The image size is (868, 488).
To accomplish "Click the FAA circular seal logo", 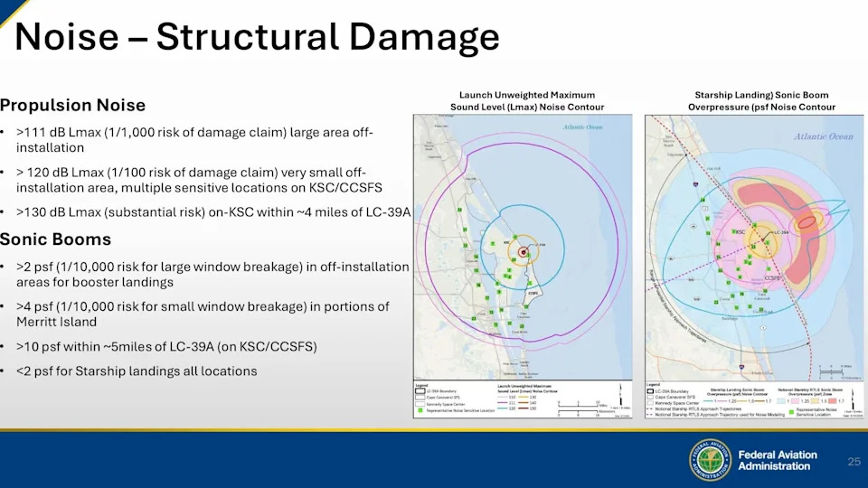I will 711,459.
